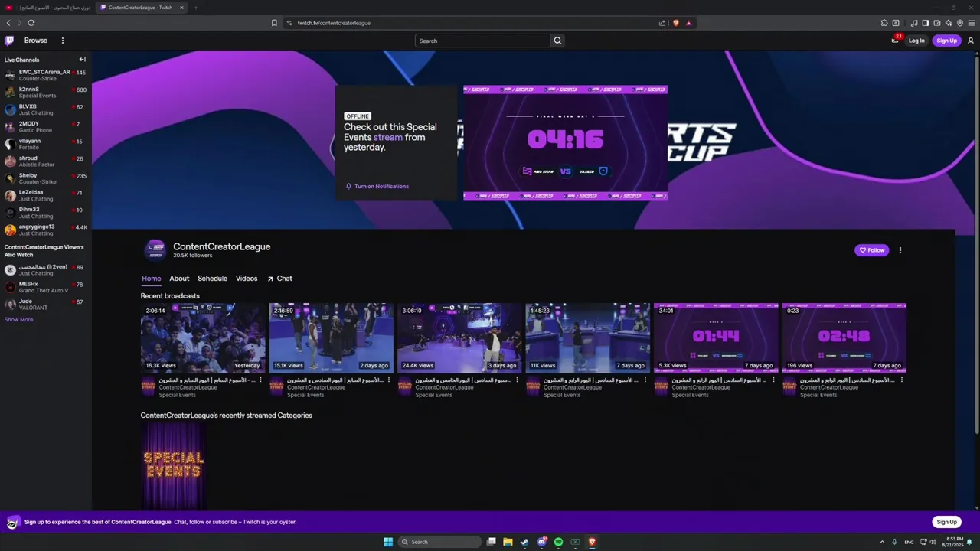Play the featured 04:16 countdown video
This screenshot has height=551, width=980.
[x=565, y=142]
